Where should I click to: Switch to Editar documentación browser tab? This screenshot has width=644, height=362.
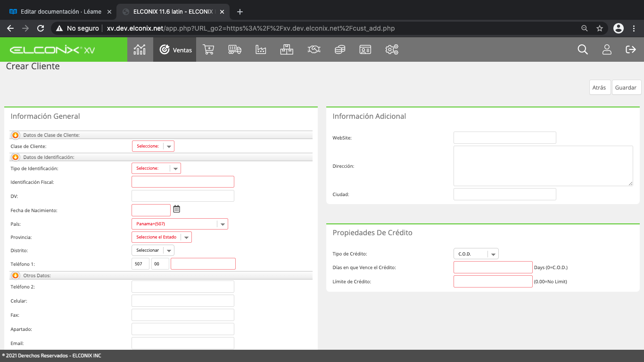tap(60, 12)
